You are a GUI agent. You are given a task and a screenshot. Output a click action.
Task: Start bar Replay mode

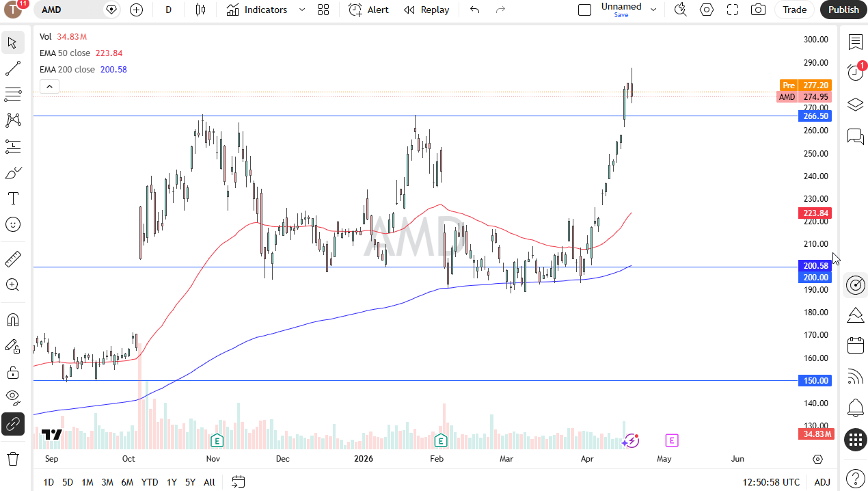426,10
